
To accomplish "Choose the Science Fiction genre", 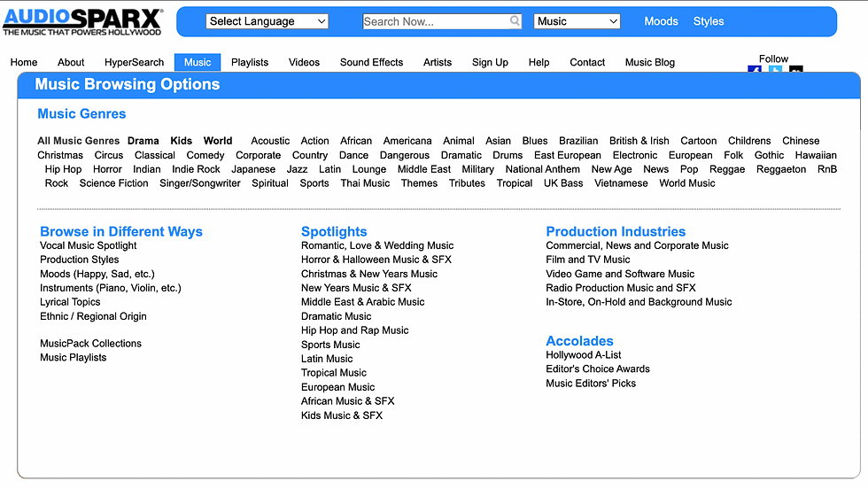I will 113,182.
